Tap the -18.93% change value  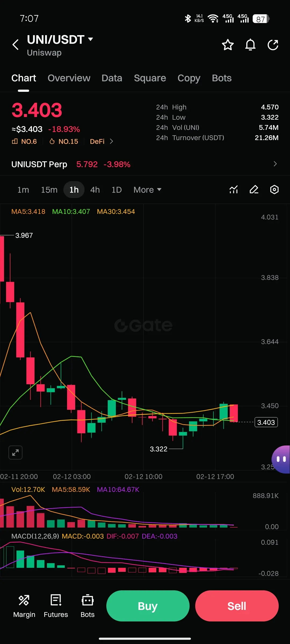pyautogui.click(x=64, y=129)
